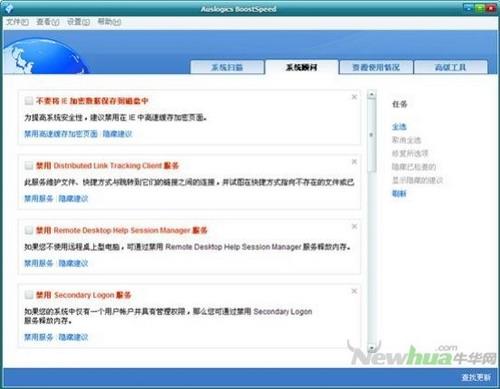This screenshot has height=389, width=500.
Task: Check the IE encrypted data suggestion checkbox
Action: (29, 101)
